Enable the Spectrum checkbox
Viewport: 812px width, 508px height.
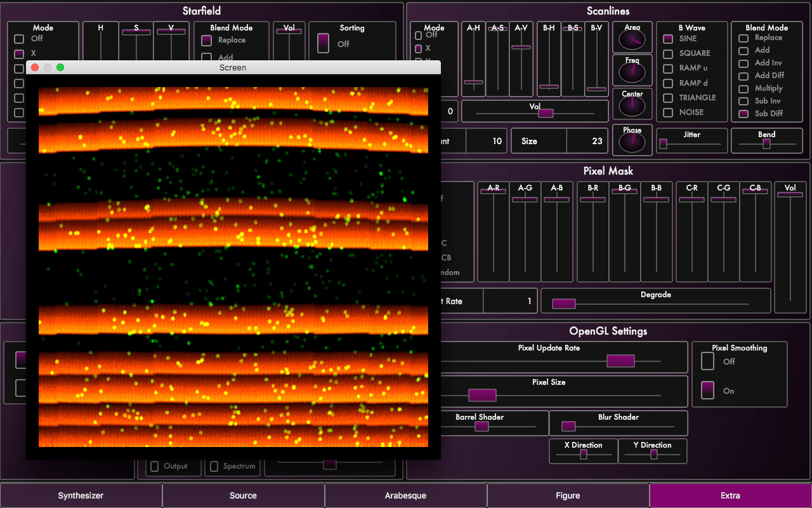pos(214,467)
